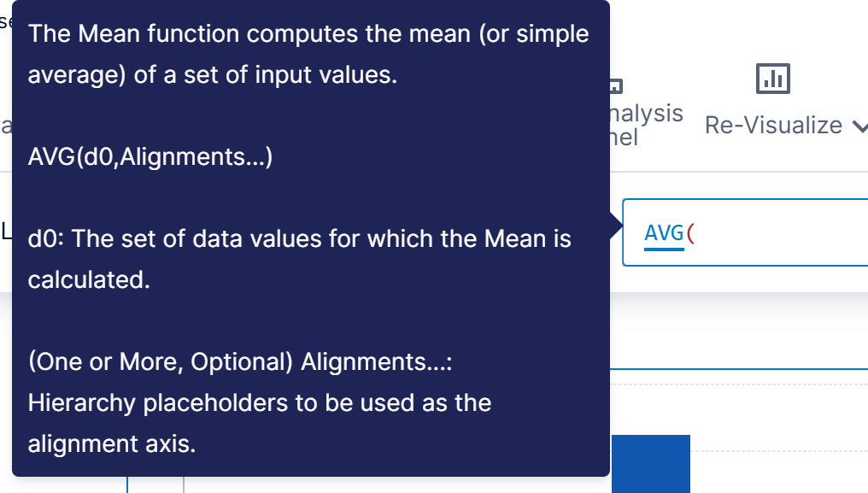The width and height of the screenshot is (868, 493).
Task: Click the Re-Visualize bar chart icon
Action: point(773,79)
